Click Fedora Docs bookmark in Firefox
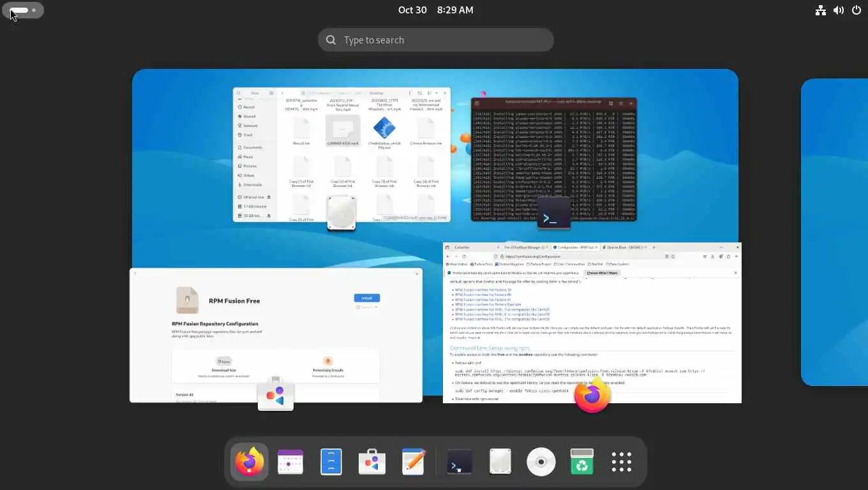Screen dimensions: 868x490 [481, 264]
